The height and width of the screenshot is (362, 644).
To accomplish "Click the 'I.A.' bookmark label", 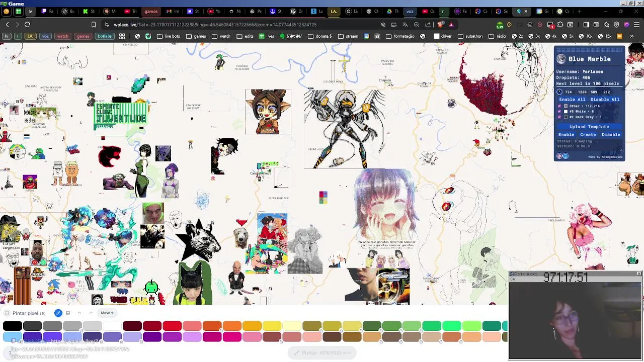I will [x=30, y=36].
